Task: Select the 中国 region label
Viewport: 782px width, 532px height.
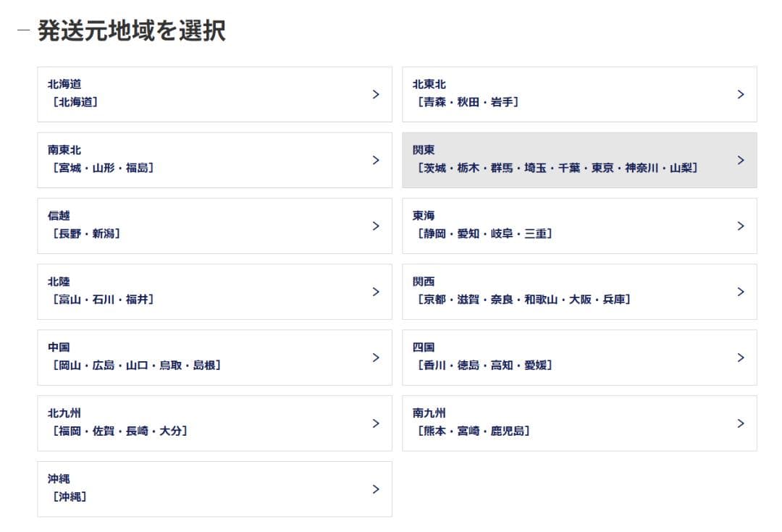Action: tap(59, 347)
